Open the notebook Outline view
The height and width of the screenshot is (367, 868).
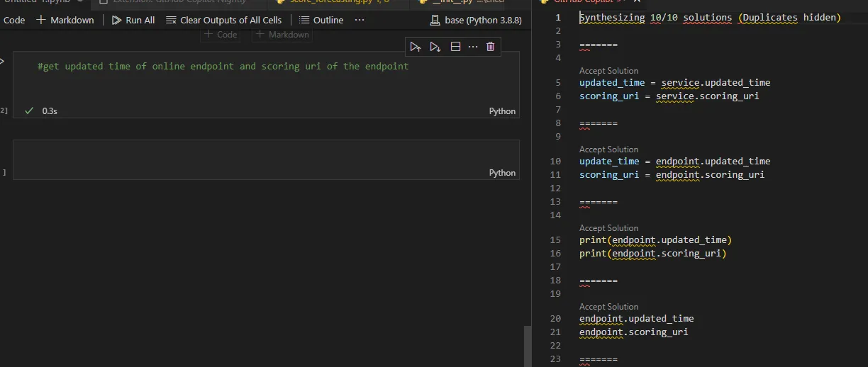321,20
